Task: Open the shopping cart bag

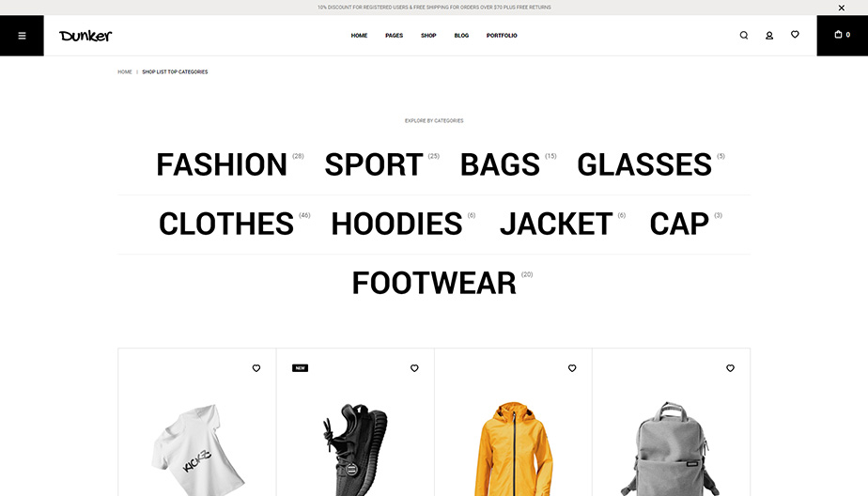Action: coord(842,36)
